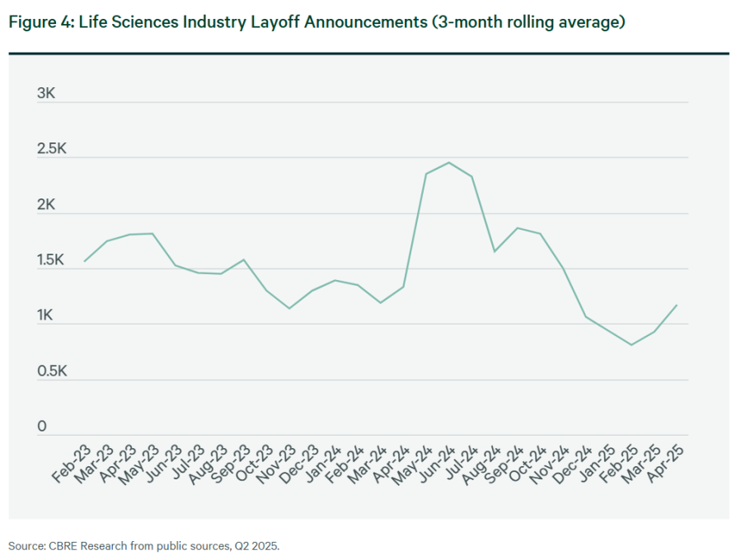Click the Nov-23 dip on the line
741x560 pixels.
click(x=289, y=308)
